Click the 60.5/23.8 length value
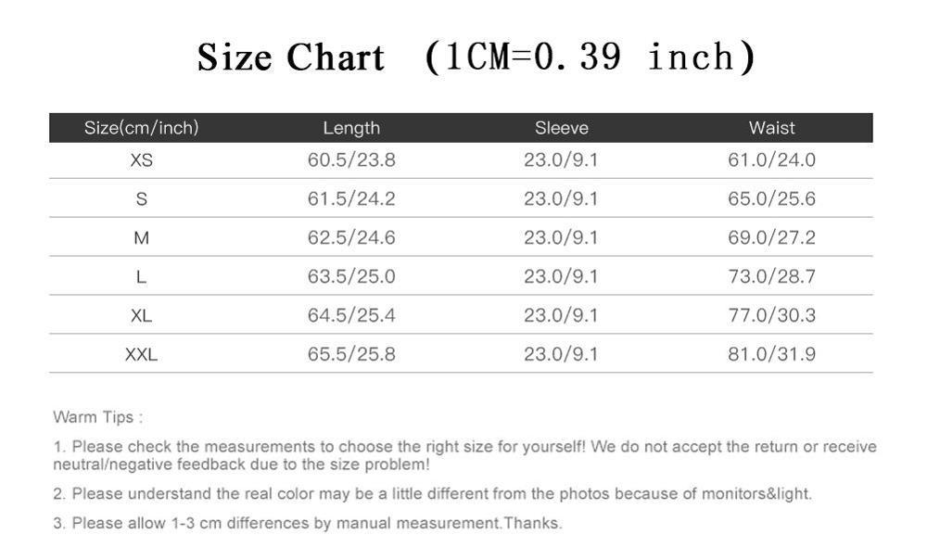The height and width of the screenshot is (560, 927). click(x=351, y=160)
